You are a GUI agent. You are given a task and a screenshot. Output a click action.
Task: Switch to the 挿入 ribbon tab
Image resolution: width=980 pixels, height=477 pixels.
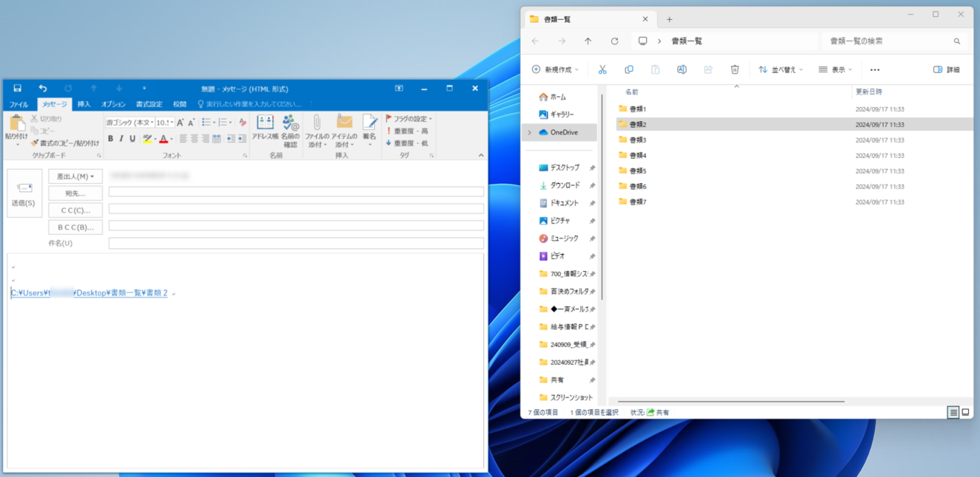(84, 104)
